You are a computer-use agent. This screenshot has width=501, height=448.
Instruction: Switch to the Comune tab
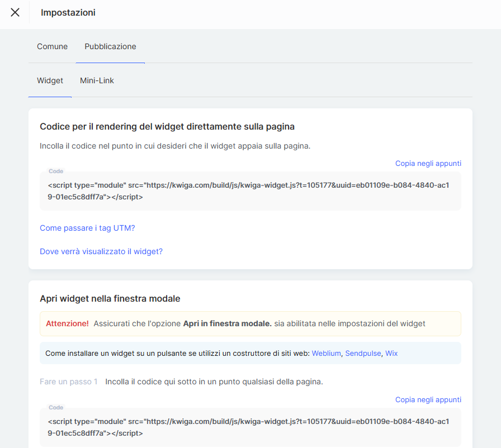[x=52, y=46]
